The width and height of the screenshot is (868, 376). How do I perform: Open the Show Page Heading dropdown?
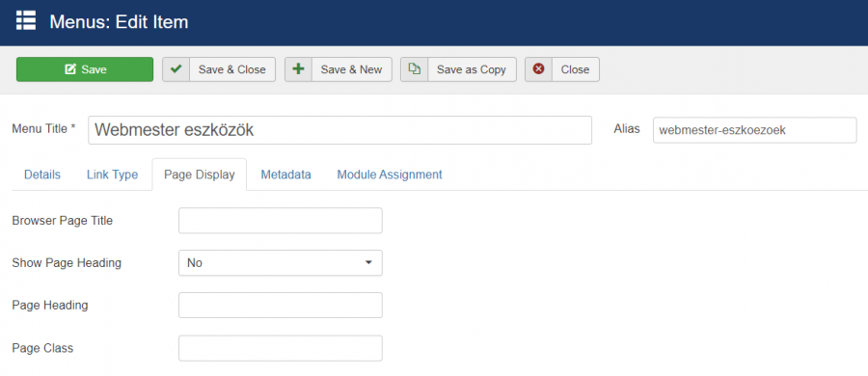[x=280, y=262]
